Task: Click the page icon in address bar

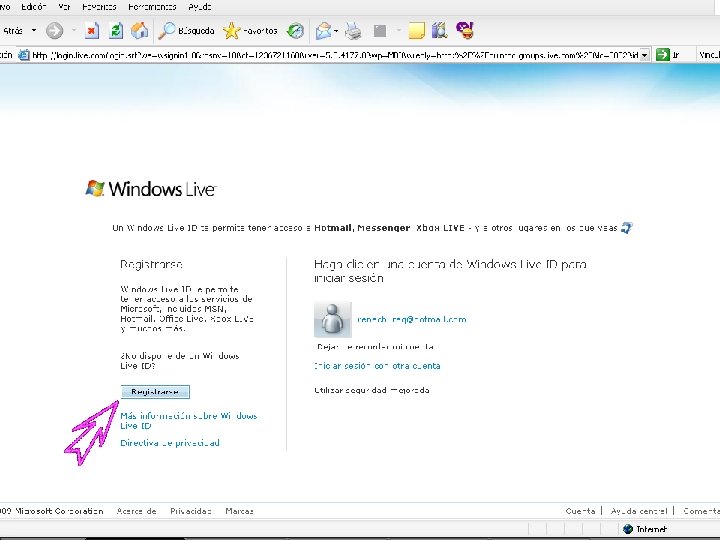Action: click(24, 55)
